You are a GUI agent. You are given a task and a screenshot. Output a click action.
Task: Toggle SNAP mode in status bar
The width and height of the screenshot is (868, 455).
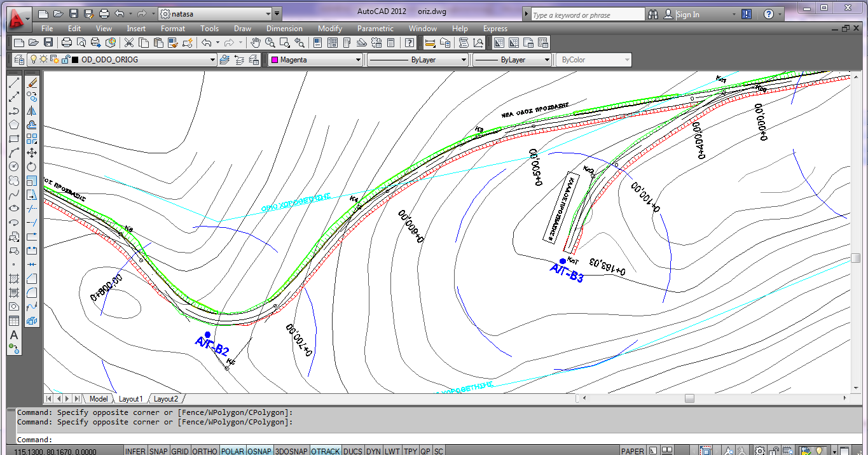[x=158, y=451]
